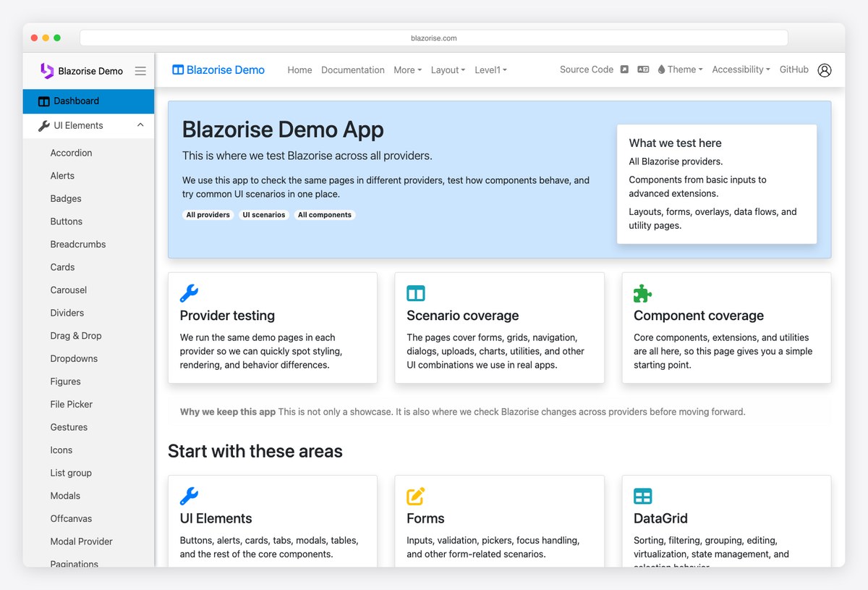Open Figures from the sidebar
This screenshot has width=868, height=590.
coord(66,382)
